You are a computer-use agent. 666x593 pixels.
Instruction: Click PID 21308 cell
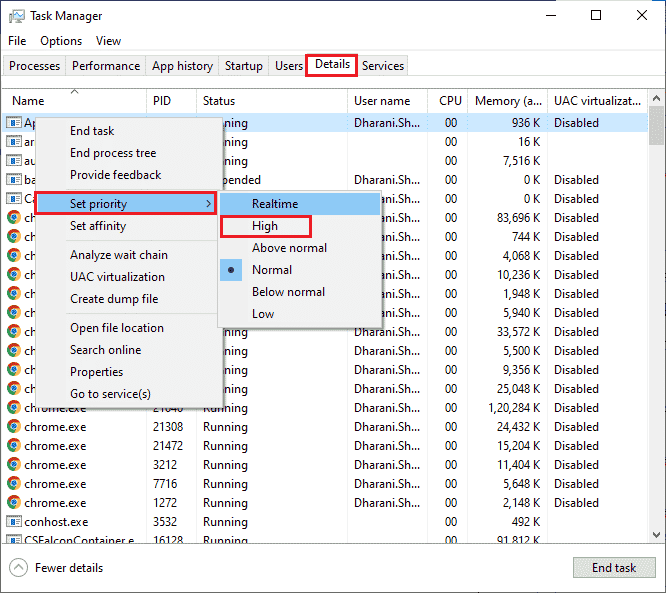[x=168, y=427]
